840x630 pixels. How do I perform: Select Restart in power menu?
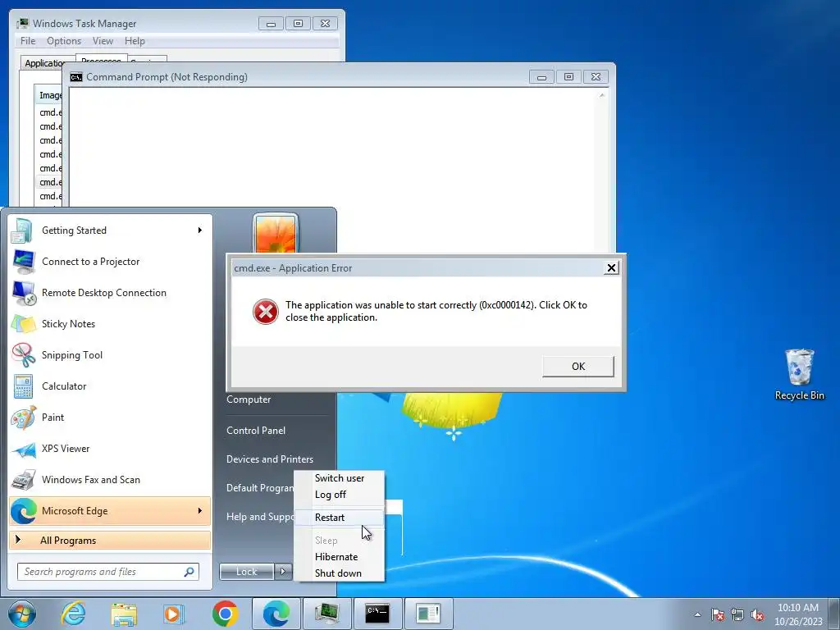click(x=339, y=518)
